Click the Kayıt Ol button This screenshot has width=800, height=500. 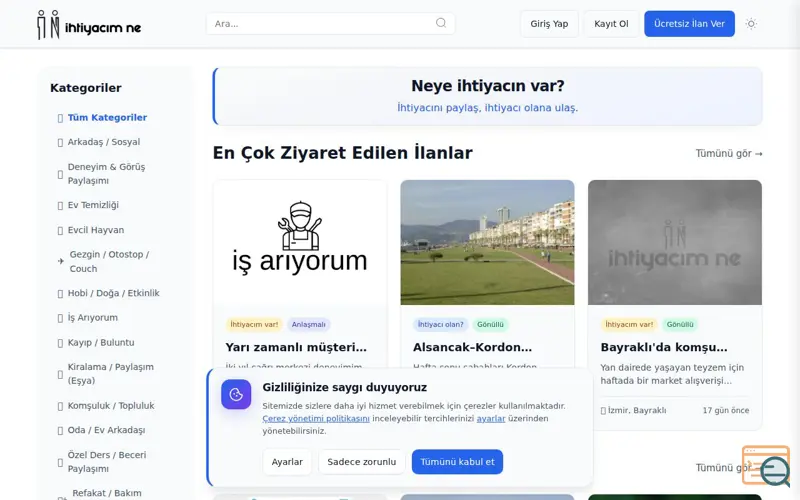point(611,23)
